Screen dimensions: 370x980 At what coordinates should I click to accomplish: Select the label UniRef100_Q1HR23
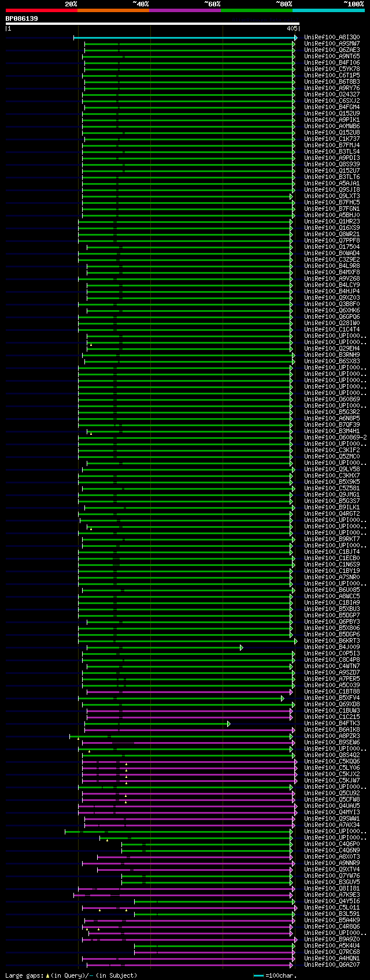pos(332,222)
